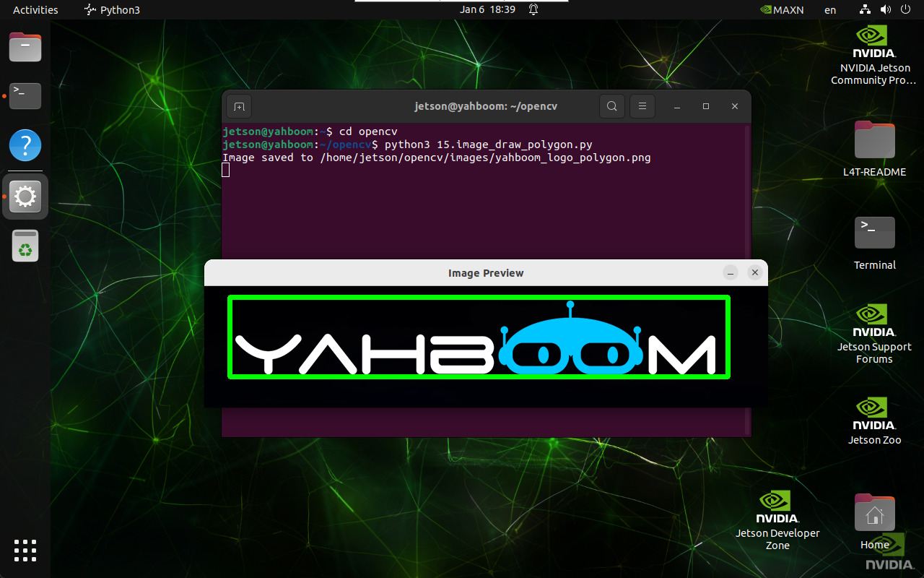Show Applications grid button
This screenshot has width=924, height=578.
25,551
